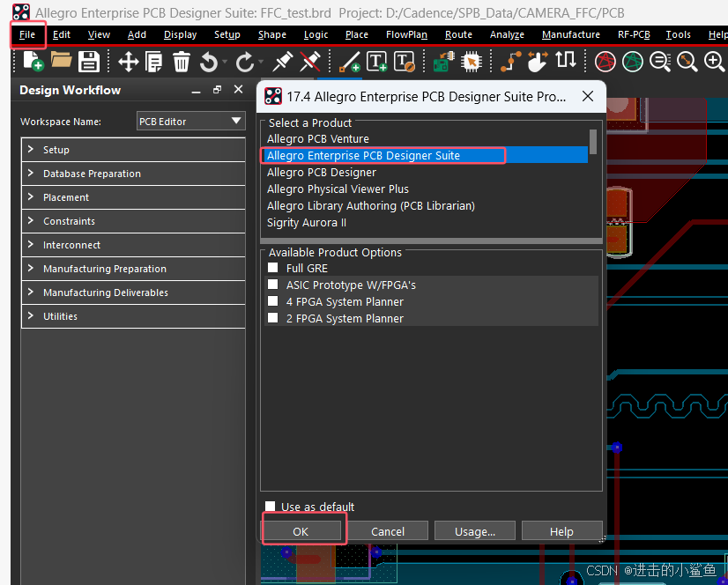Screen dimensions: 728x585
Task: Click the Zoom Fit magnifier icon
Action: (687, 62)
